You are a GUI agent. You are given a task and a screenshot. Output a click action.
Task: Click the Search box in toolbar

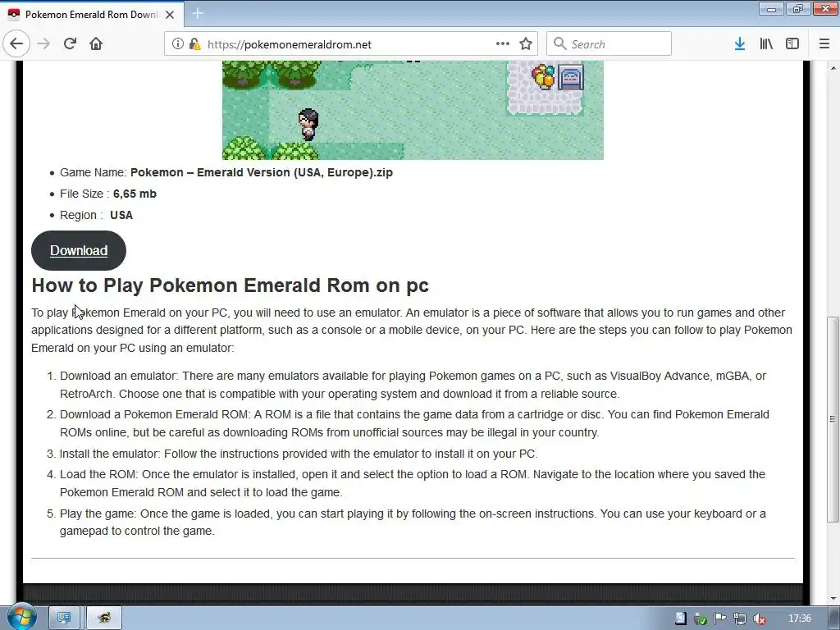(609, 44)
